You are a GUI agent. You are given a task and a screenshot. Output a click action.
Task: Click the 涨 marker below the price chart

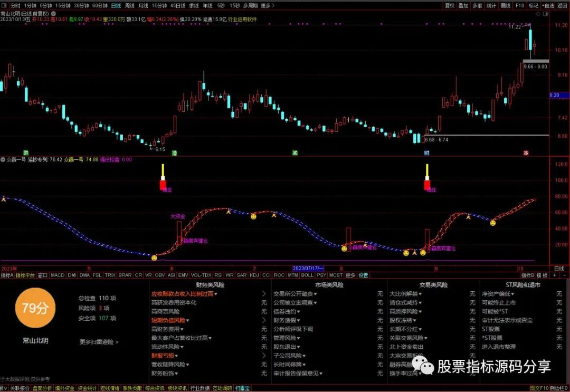click(526, 153)
